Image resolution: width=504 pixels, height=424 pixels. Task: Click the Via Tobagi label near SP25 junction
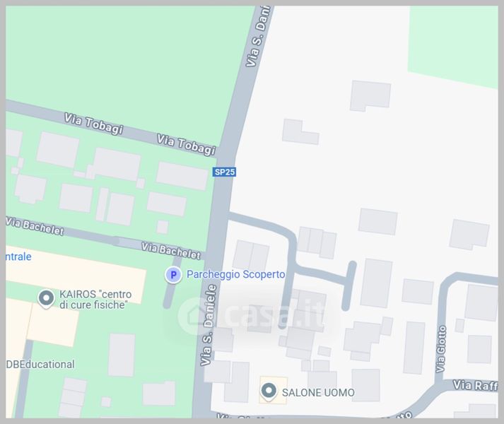click(186, 145)
